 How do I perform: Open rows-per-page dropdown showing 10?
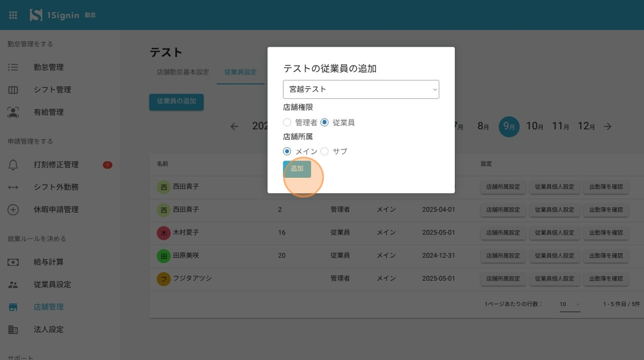(570, 304)
